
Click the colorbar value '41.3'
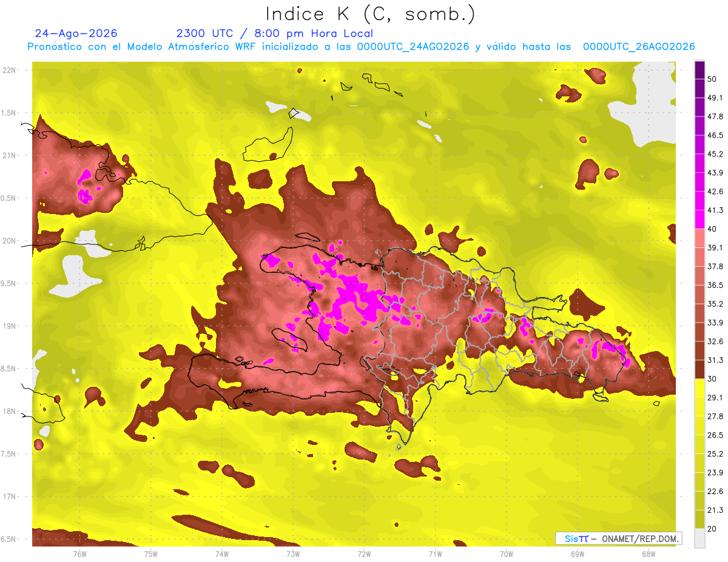click(x=716, y=210)
